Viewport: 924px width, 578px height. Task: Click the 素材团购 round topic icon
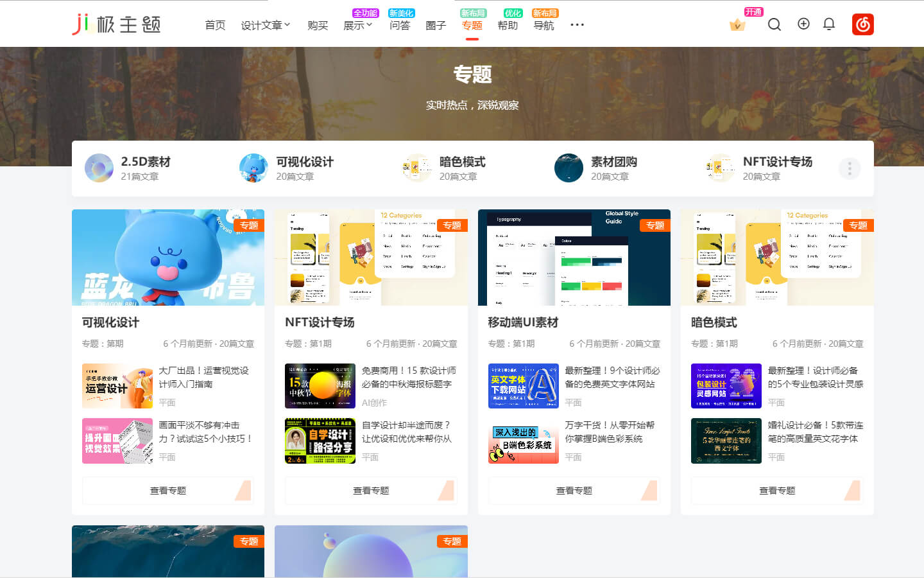coord(569,168)
